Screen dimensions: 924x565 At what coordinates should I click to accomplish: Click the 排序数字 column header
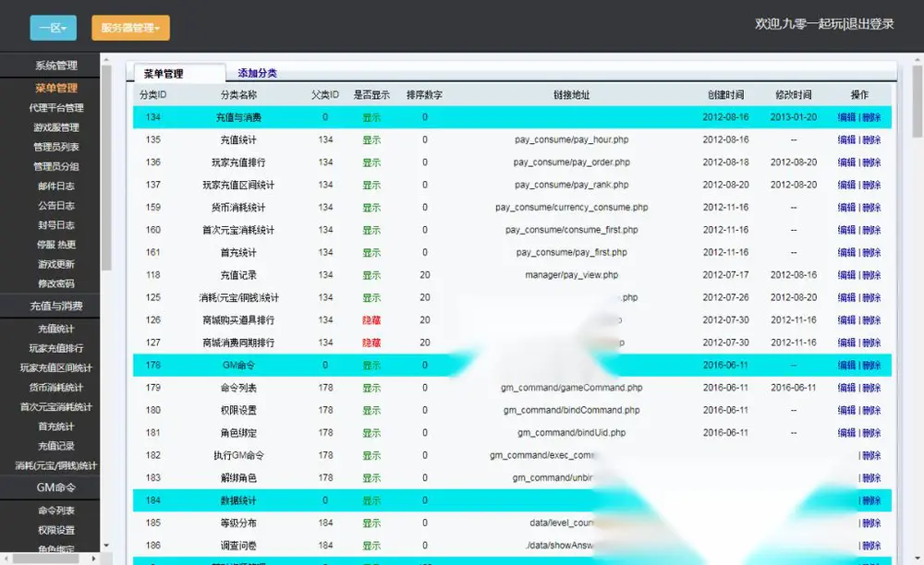pyautogui.click(x=424, y=94)
